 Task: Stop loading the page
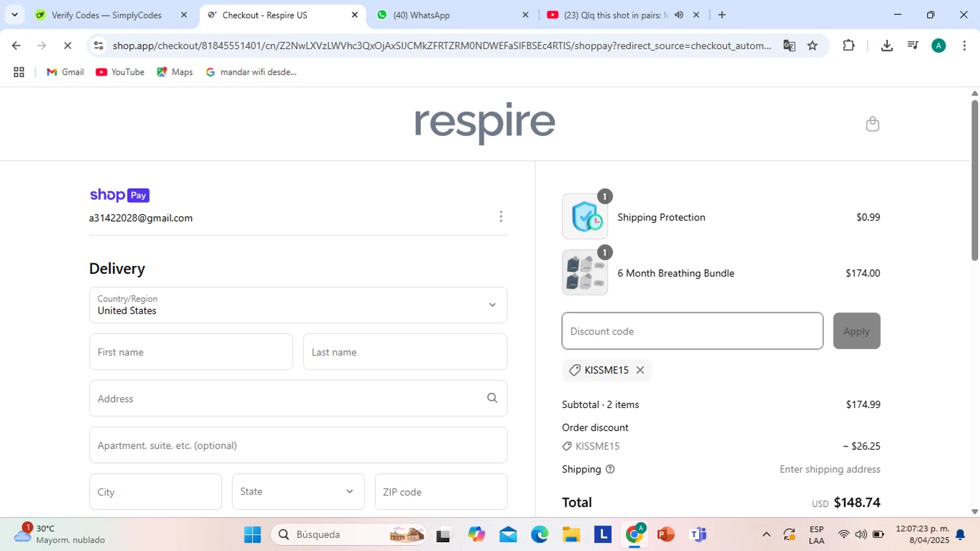click(x=67, y=46)
